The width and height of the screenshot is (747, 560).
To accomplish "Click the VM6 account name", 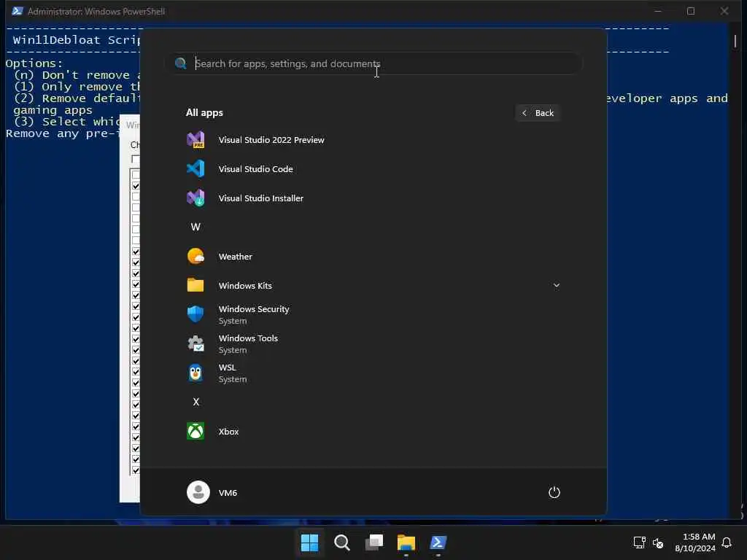I will click(228, 493).
